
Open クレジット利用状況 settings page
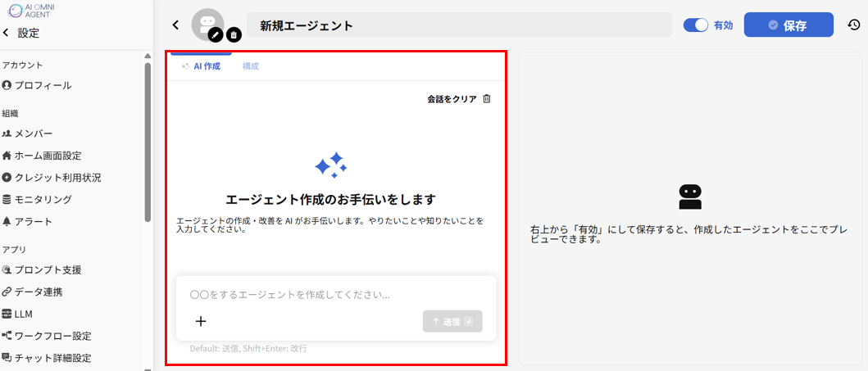pyautogui.click(x=57, y=178)
